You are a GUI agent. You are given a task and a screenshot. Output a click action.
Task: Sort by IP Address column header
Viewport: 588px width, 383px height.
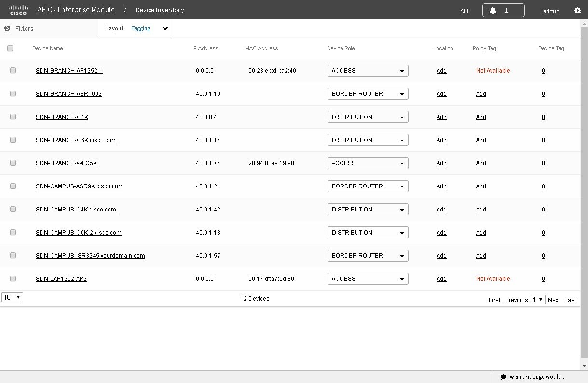coord(205,48)
